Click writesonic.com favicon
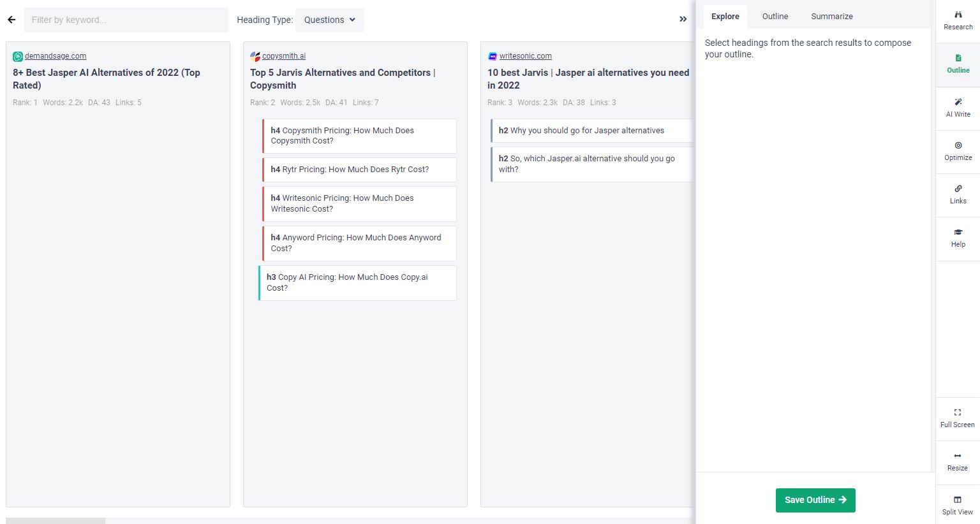The width and height of the screenshot is (980, 524). (493, 56)
